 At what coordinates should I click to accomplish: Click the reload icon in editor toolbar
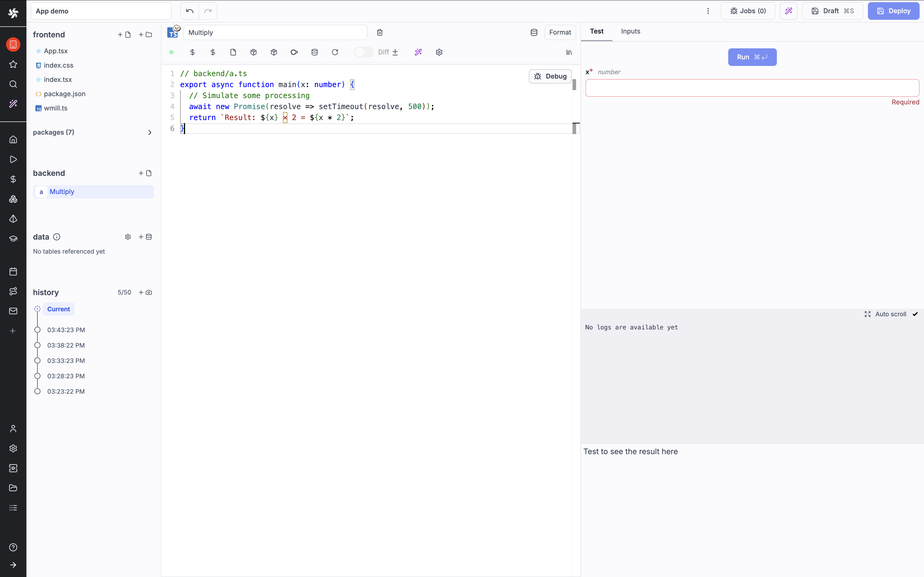[x=335, y=52]
